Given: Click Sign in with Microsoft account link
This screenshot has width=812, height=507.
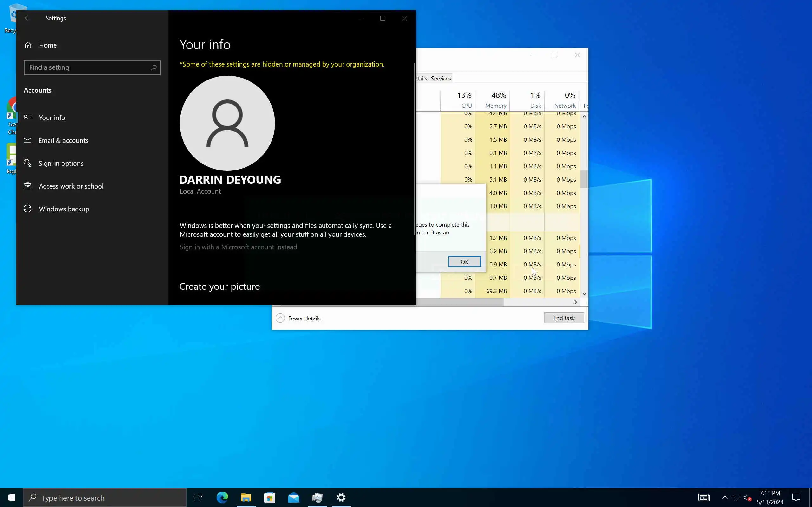Looking at the screenshot, I should pos(238,247).
